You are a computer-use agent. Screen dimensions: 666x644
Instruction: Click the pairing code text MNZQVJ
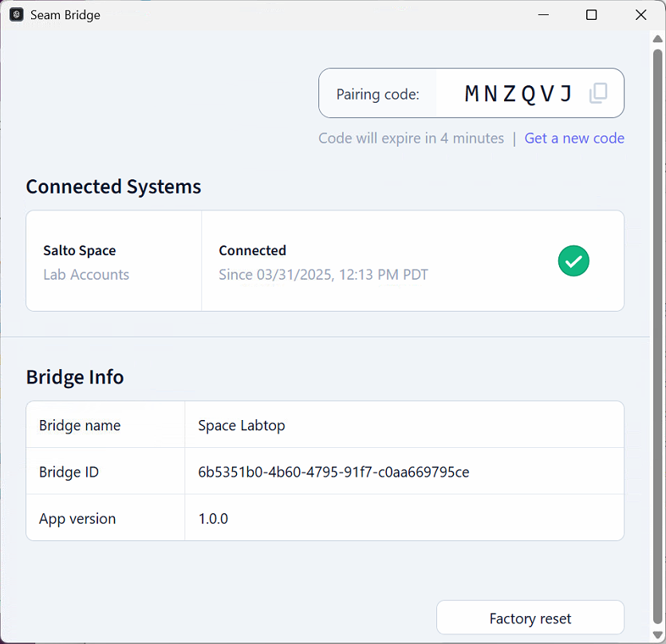[x=516, y=93]
